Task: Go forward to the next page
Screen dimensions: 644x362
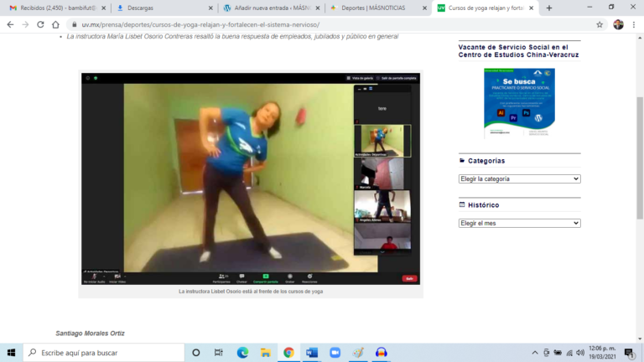Action: 25,24
